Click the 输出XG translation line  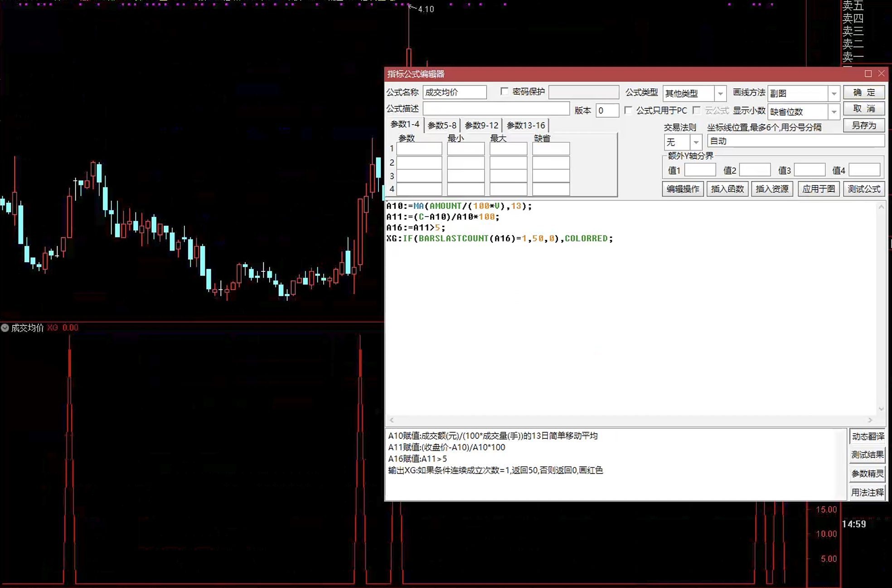[x=495, y=470]
